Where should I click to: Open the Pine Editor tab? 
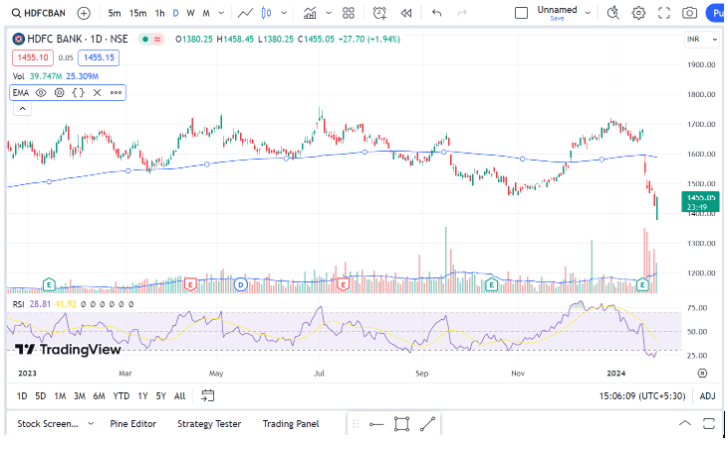click(133, 424)
